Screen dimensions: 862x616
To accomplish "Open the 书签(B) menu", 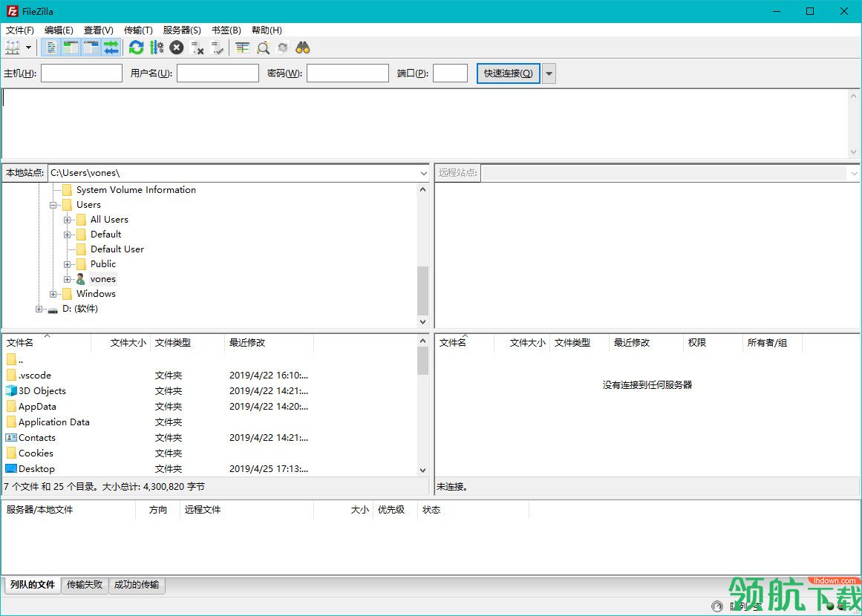I will [226, 30].
